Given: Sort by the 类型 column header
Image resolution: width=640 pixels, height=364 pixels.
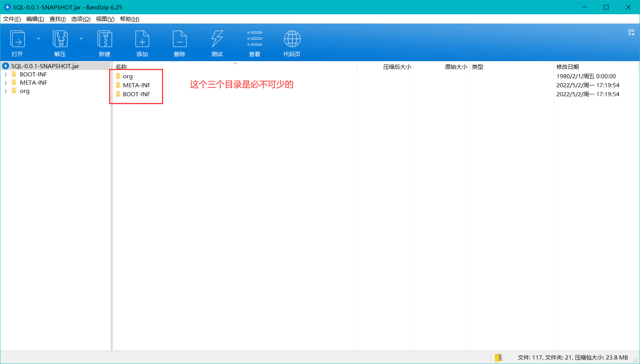Looking at the screenshot, I should tap(478, 67).
